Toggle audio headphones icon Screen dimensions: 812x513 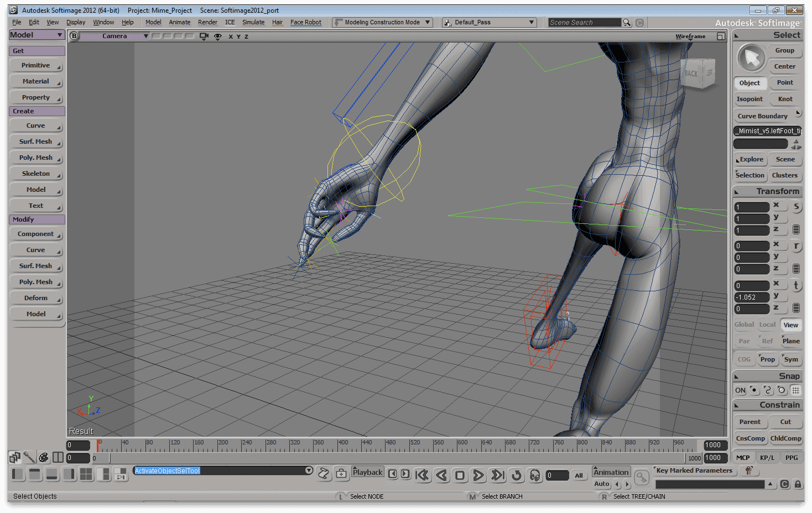[534, 475]
